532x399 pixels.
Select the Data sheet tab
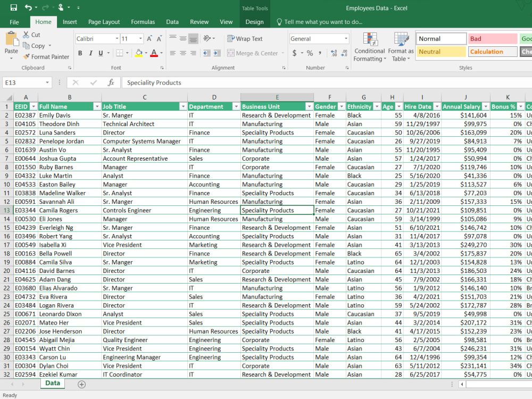(53, 383)
